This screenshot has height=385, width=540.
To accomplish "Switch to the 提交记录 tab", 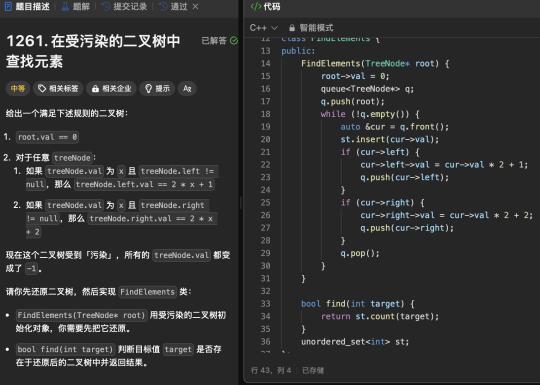I will [x=125, y=6].
